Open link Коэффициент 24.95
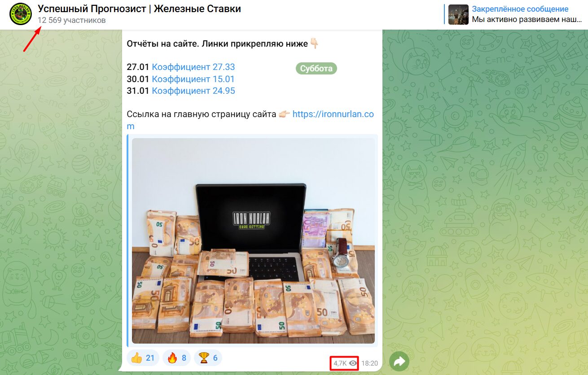The image size is (588, 375). click(193, 91)
